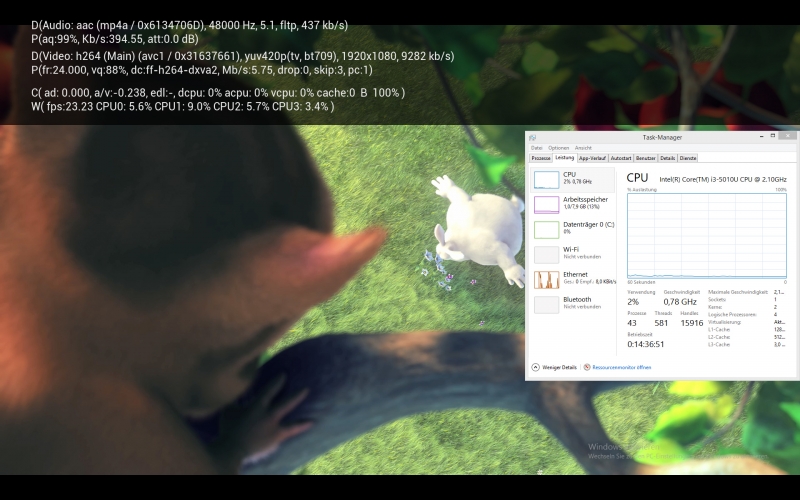
Task: Collapse with the Weniger Details arrow icon
Action: pos(536,367)
